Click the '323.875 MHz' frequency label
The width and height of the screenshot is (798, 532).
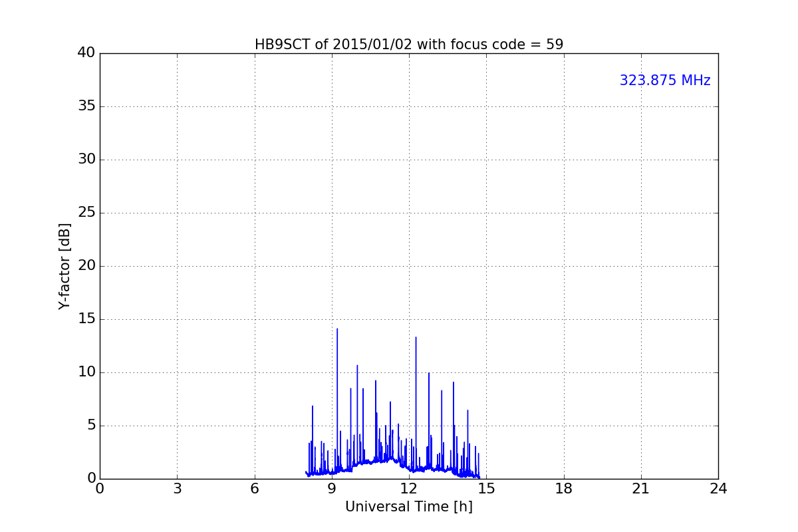(x=665, y=80)
